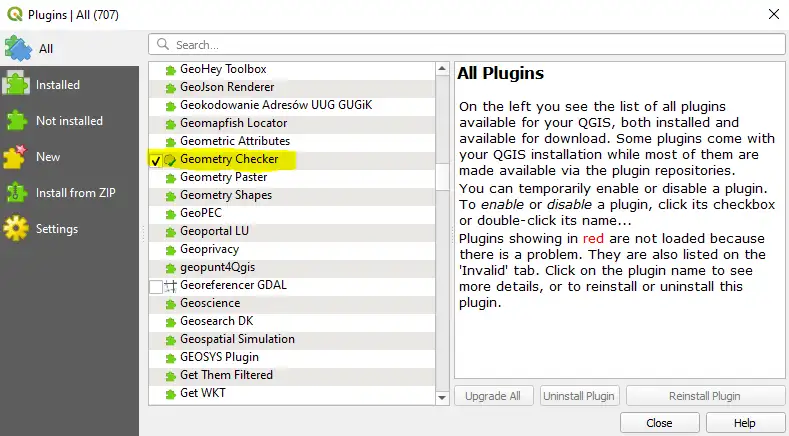Select Get WKT plugin entry

203,393
